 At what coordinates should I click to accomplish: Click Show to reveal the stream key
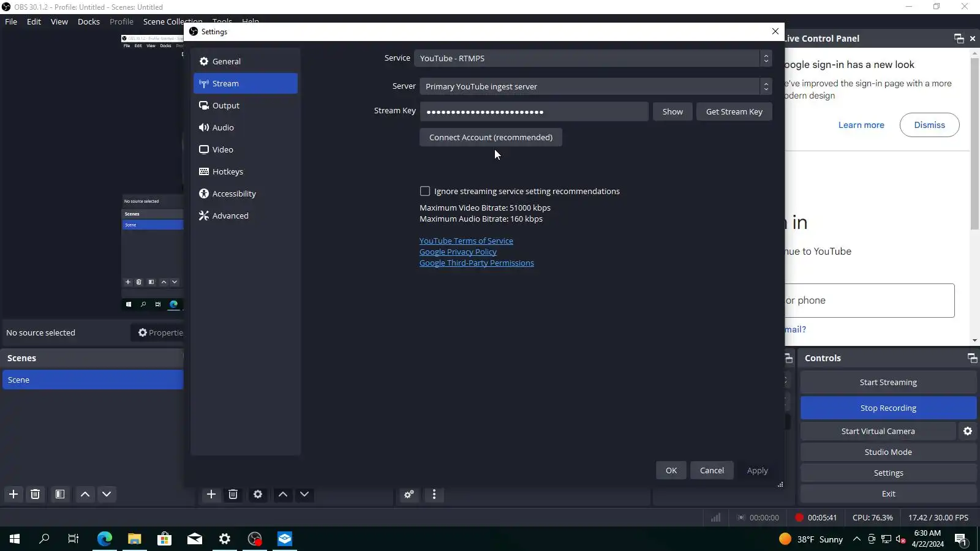pos(673,111)
